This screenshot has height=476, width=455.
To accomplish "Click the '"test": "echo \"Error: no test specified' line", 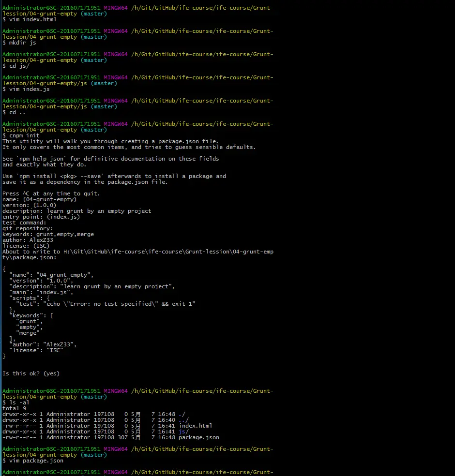I will click(106, 304).
